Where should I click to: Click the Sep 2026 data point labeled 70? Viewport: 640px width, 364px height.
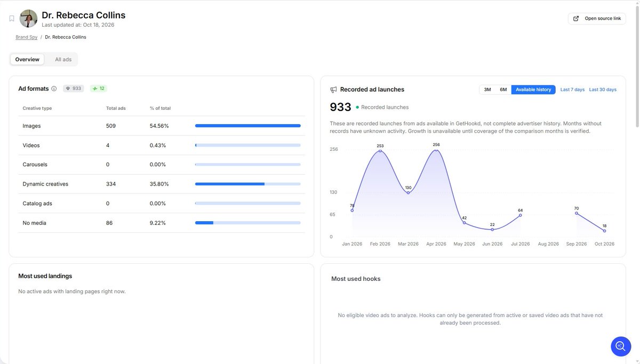coord(577,213)
